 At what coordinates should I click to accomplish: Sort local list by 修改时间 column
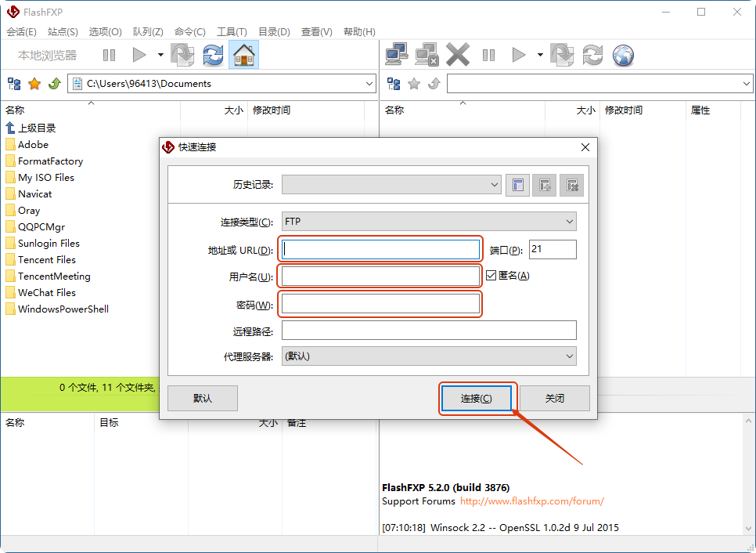click(272, 110)
